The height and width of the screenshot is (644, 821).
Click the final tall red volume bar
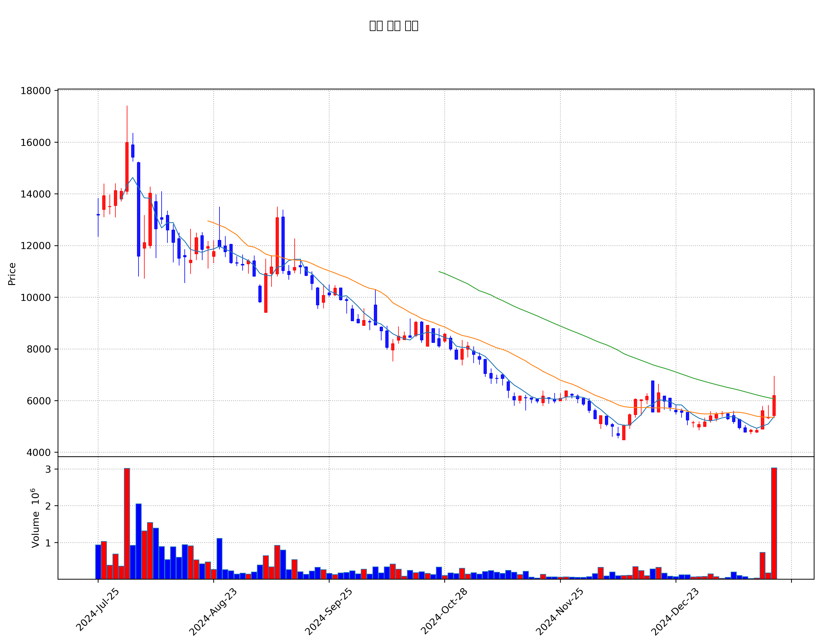(x=774, y=523)
